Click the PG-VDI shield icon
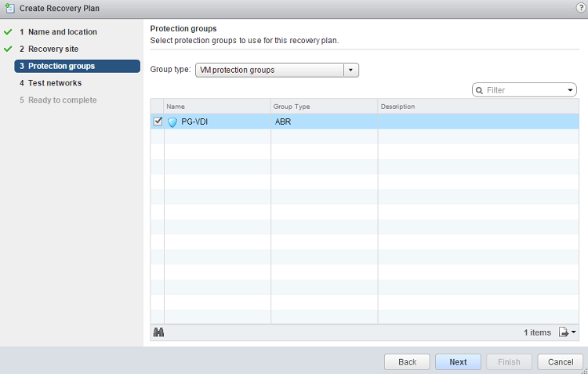The image size is (588, 374). coord(172,122)
